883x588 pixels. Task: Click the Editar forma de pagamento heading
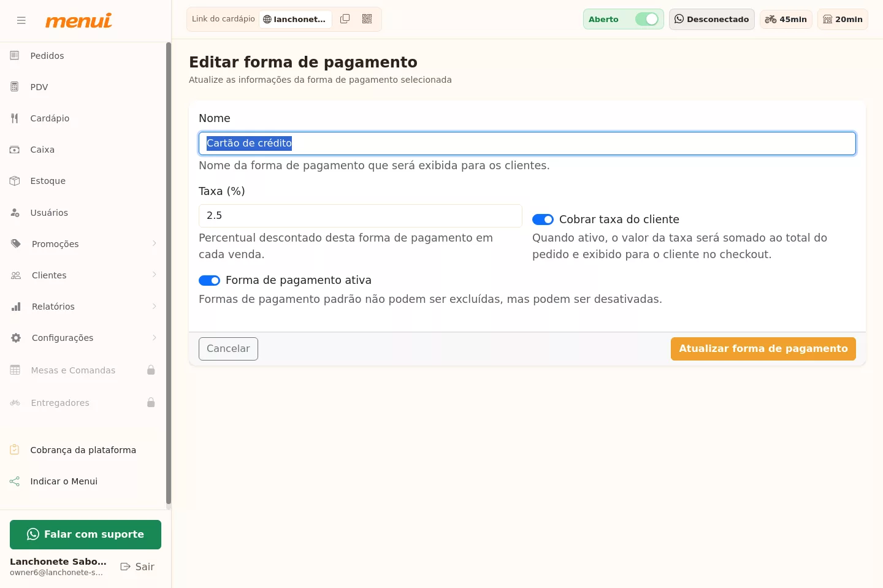(x=303, y=63)
